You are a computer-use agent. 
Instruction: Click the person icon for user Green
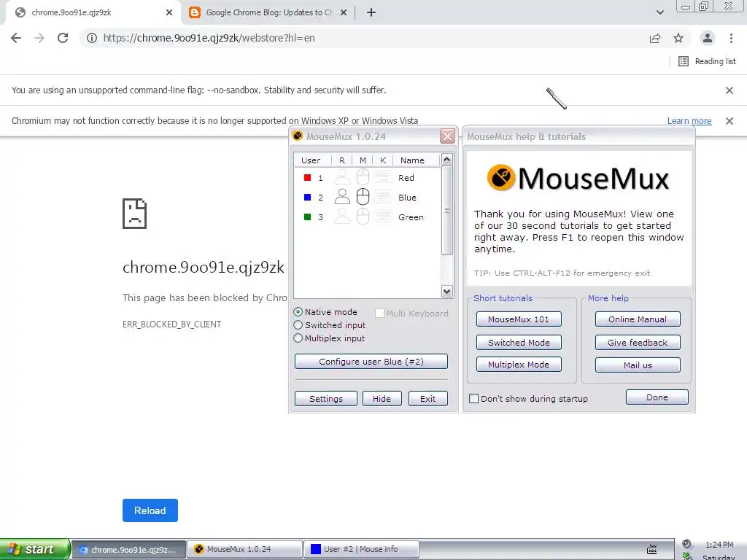342,217
